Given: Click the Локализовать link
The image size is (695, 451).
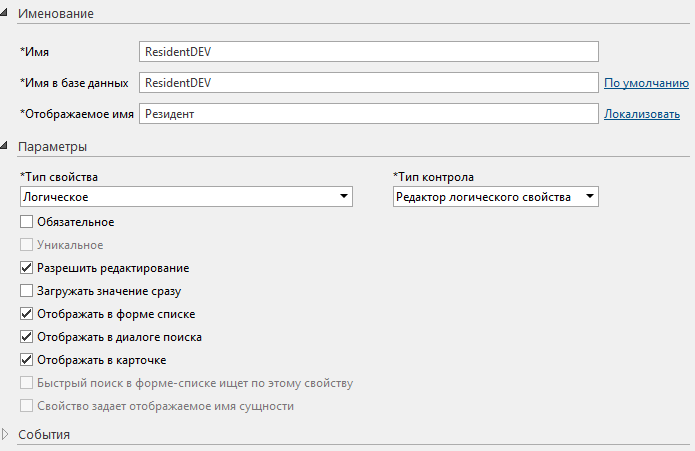Looking at the screenshot, I should (x=641, y=114).
